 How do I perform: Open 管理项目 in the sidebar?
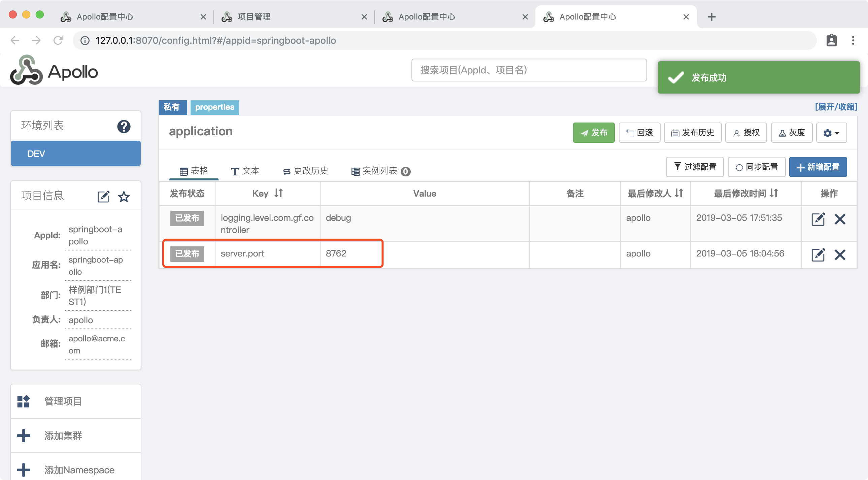pyautogui.click(x=63, y=401)
